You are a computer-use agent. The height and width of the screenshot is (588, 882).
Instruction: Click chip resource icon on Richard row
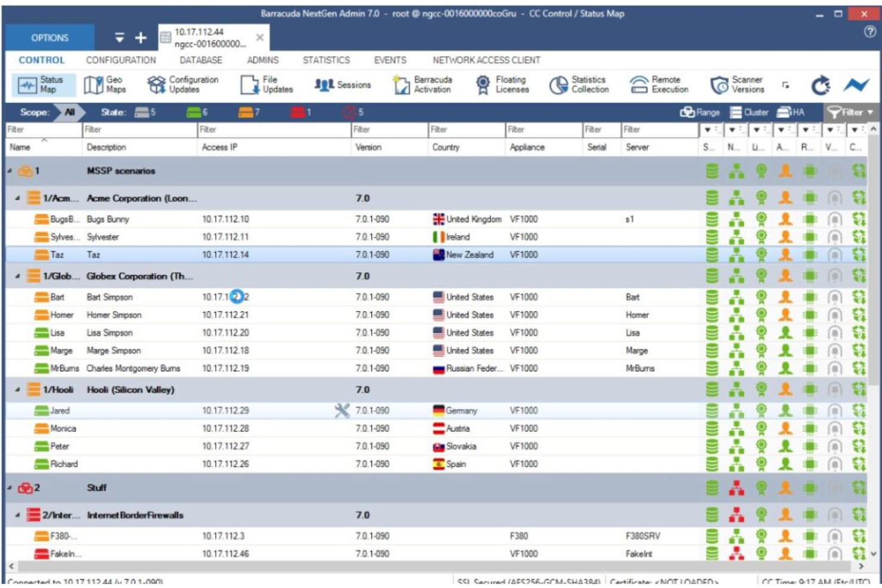click(x=810, y=464)
